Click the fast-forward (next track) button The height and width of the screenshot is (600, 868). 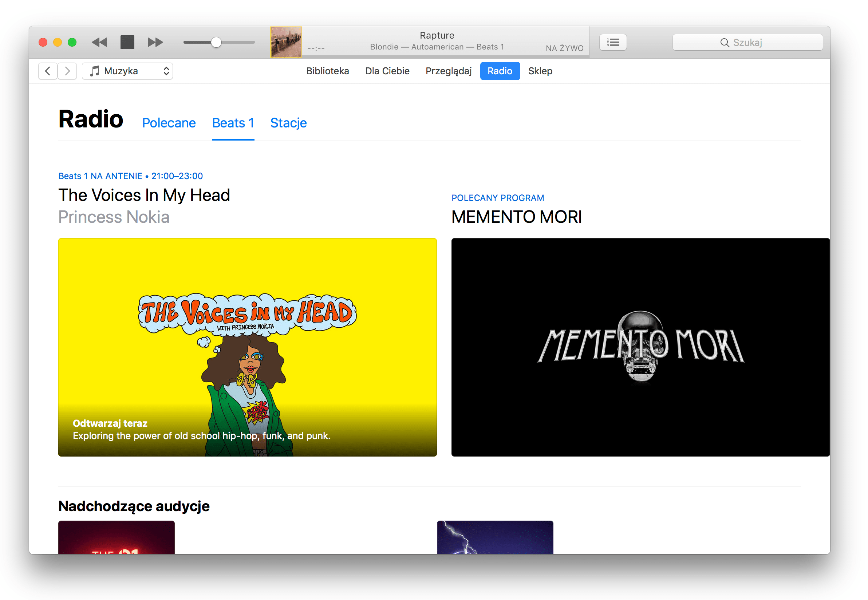(x=155, y=42)
